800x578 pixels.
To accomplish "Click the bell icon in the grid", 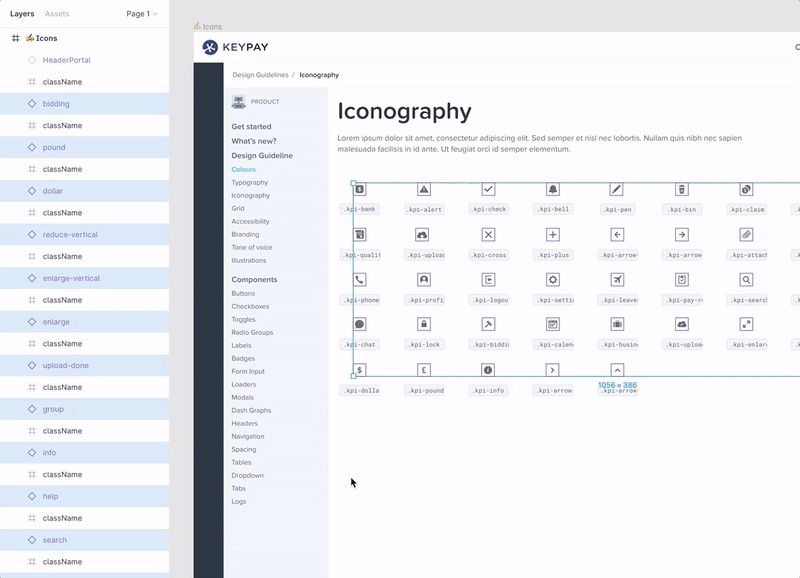I will [553, 189].
